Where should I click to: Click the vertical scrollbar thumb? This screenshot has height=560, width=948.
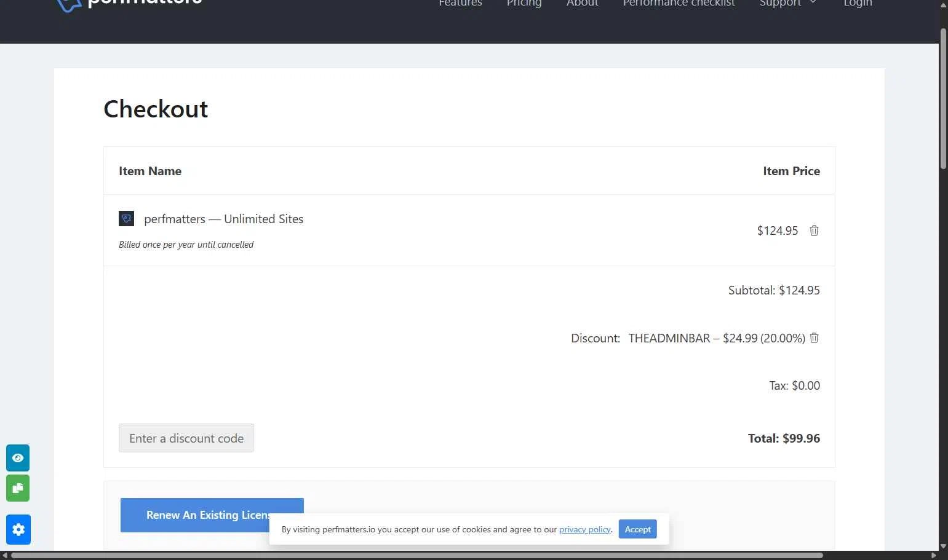point(943,98)
